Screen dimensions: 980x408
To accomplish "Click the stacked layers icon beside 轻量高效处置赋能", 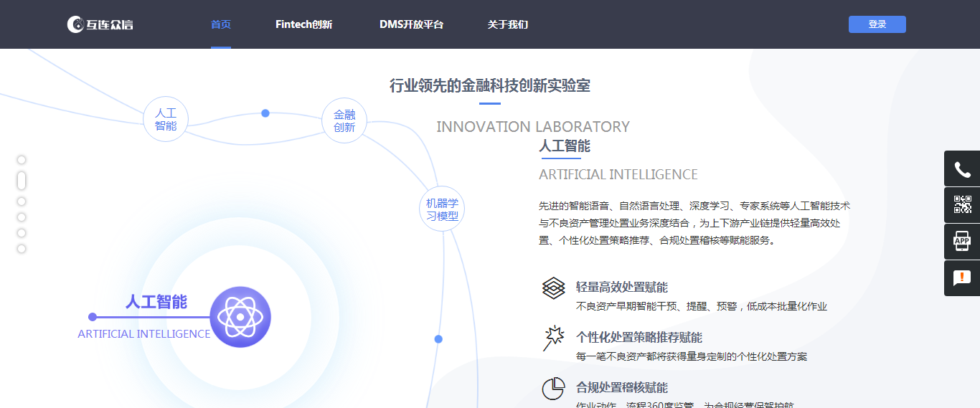I will tap(553, 288).
